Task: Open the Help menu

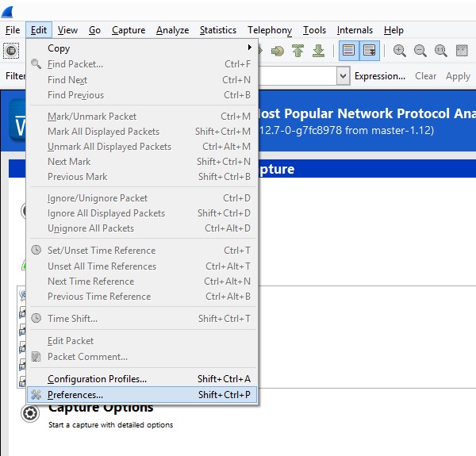Action: tap(393, 30)
